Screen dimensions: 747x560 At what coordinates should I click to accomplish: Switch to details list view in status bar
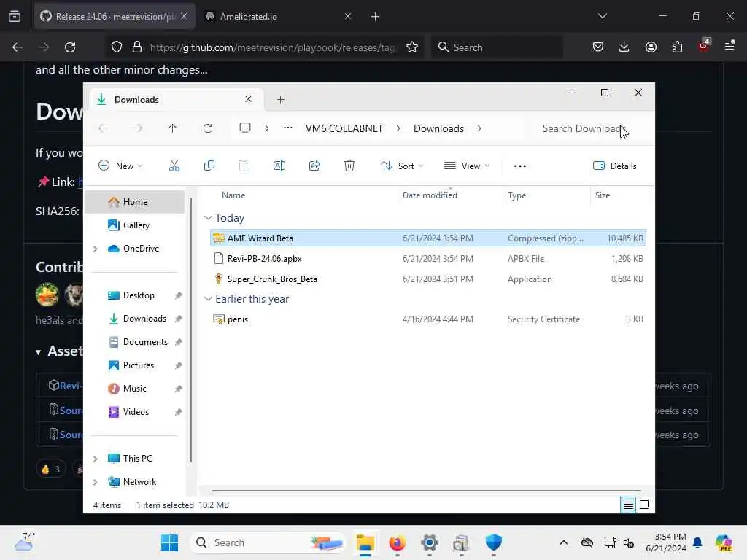pyautogui.click(x=628, y=505)
